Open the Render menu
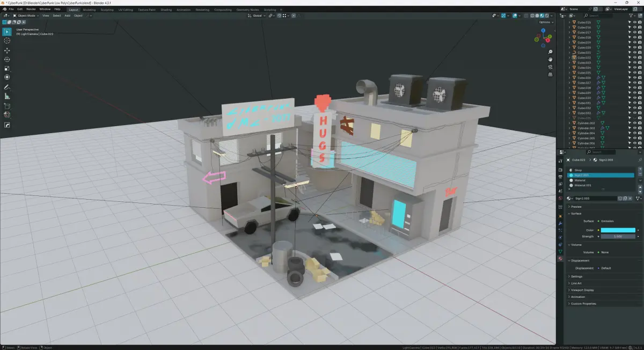 31,9
